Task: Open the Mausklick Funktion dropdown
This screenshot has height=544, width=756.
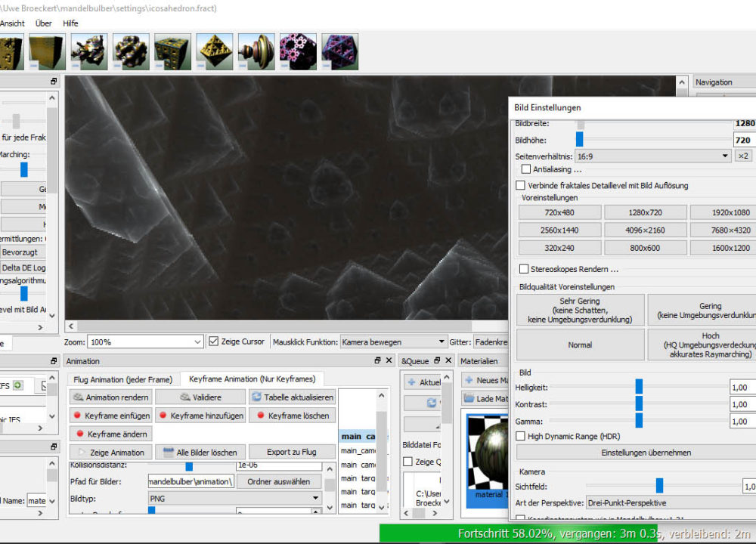Action: tap(393, 342)
